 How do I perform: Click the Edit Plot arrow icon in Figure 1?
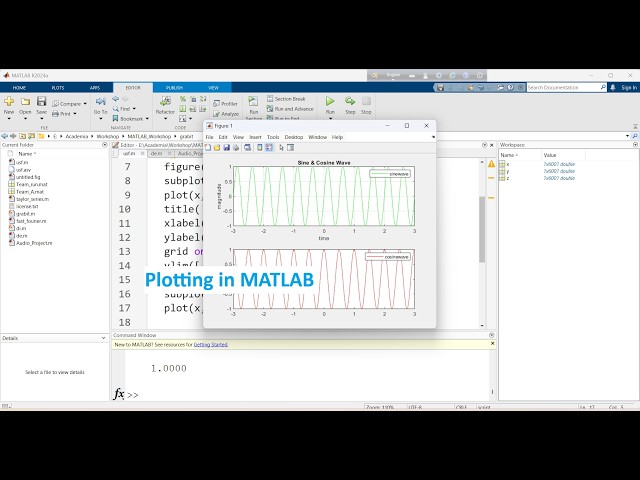[281, 148]
